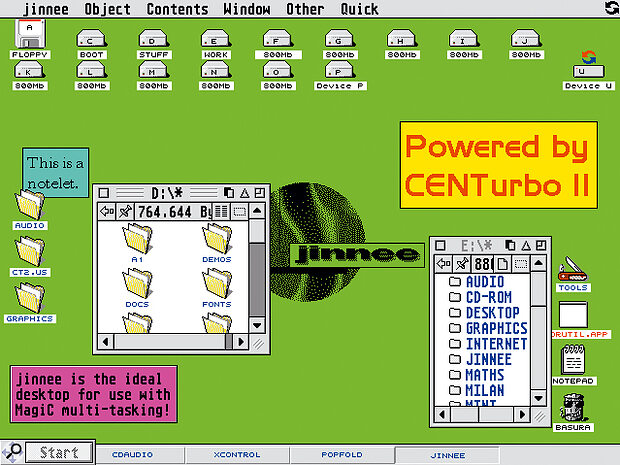Image resolution: width=620 pixels, height=465 pixels.
Task: Select the MATHS folder in E:\* list
Action: [x=477, y=375]
